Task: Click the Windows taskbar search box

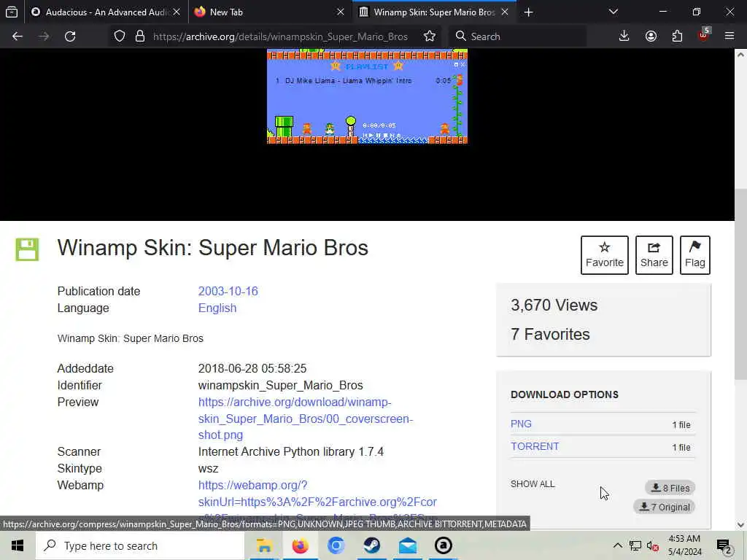Action: (140, 545)
